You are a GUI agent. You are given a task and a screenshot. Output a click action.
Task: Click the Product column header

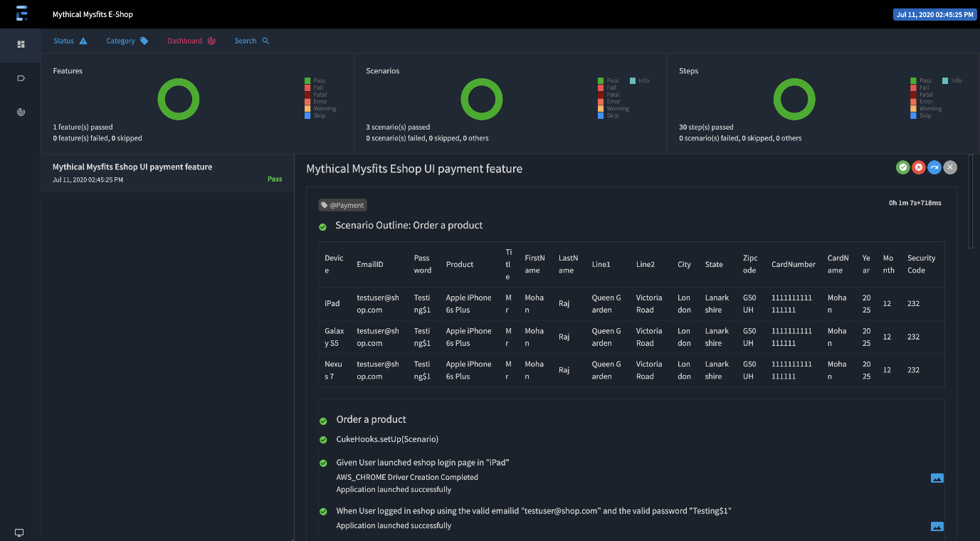(x=460, y=264)
